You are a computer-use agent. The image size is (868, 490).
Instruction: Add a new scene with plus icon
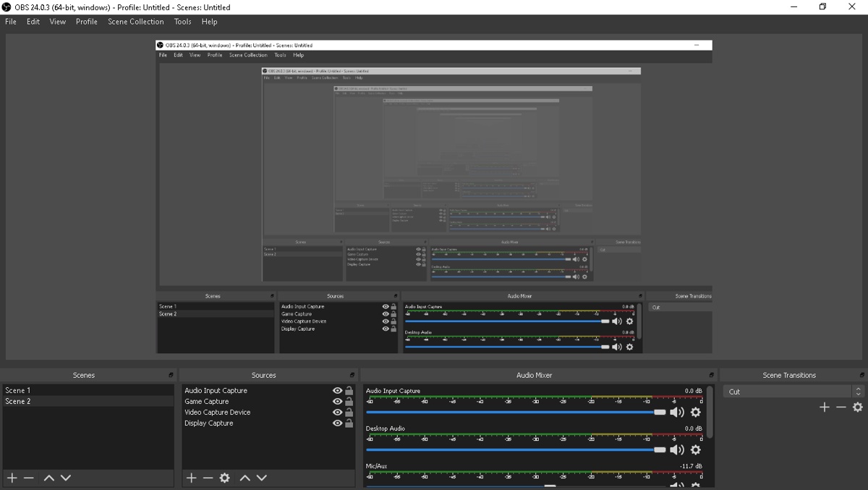click(12, 478)
